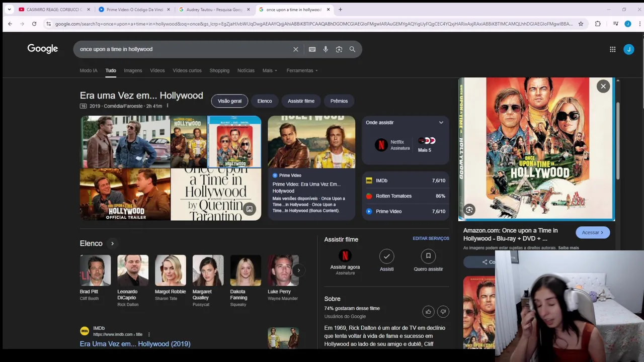Open the browser extensions puzzle icon
644x362 pixels.
point(598,24)
